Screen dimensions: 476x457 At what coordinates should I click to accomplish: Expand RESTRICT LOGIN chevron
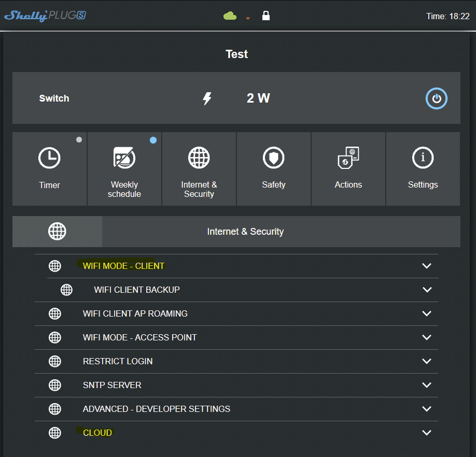[x=427, y=361]
